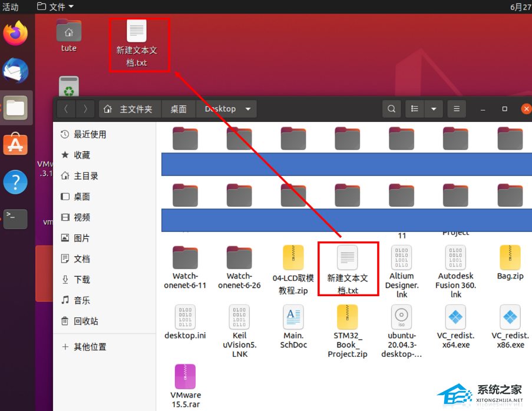Viewport: 532px width, 411px height.
Task: Select desktop.ini file
Action: coord(185,322)
